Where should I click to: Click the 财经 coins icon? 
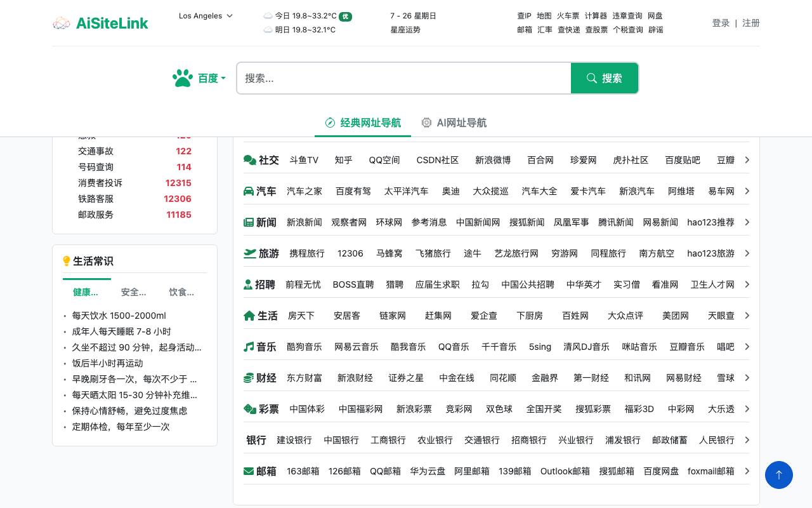[249, 378]
